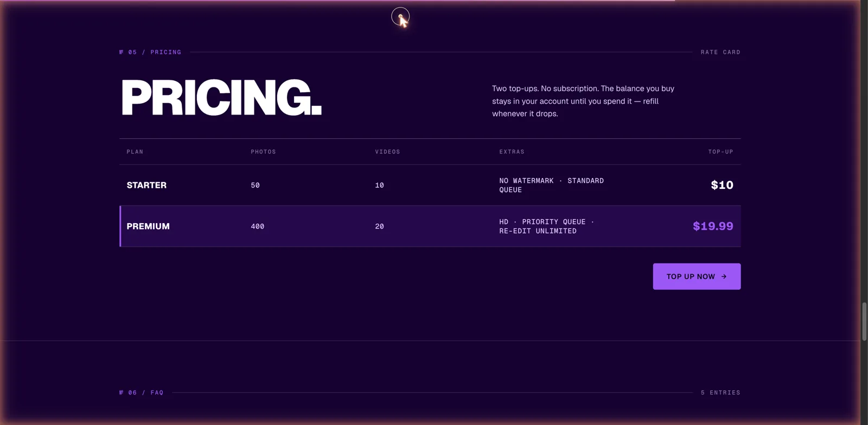Image resolution: width=868 pixels, height=425 pixels.
Task: Click the HD Priority Queue extras text
Action: (546, 226)
